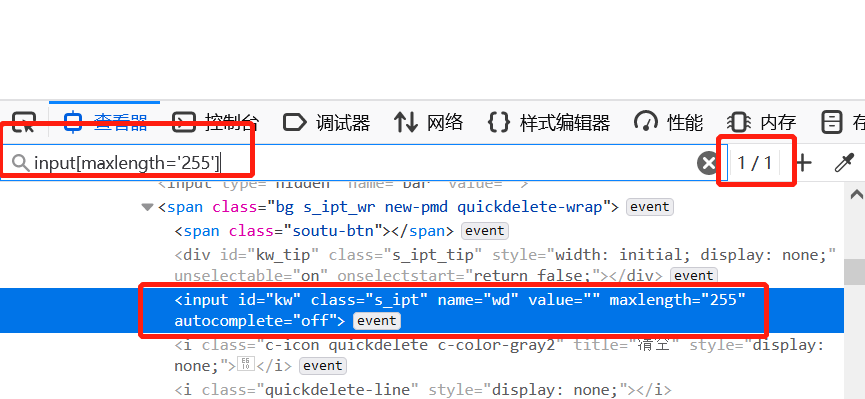
Task: Select the eyedropper color picker icon
Action: point(844,163)
